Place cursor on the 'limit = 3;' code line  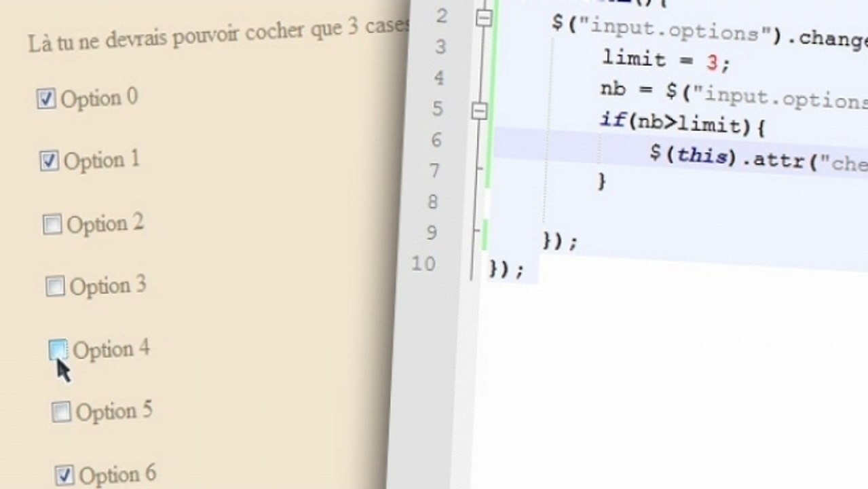666,61
